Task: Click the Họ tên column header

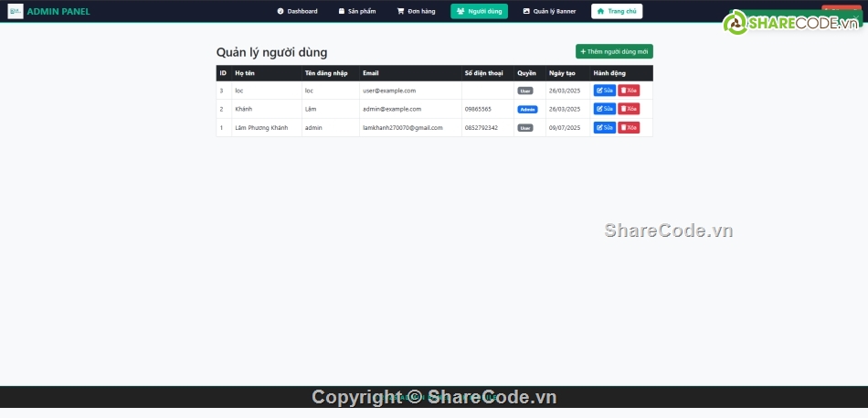Action: [x=245, y=73]
